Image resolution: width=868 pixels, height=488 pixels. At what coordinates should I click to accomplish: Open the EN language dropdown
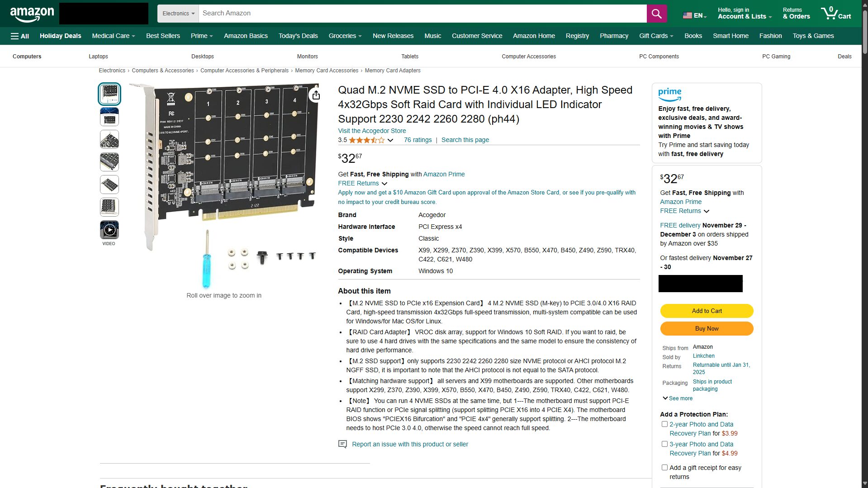(700, 15)
